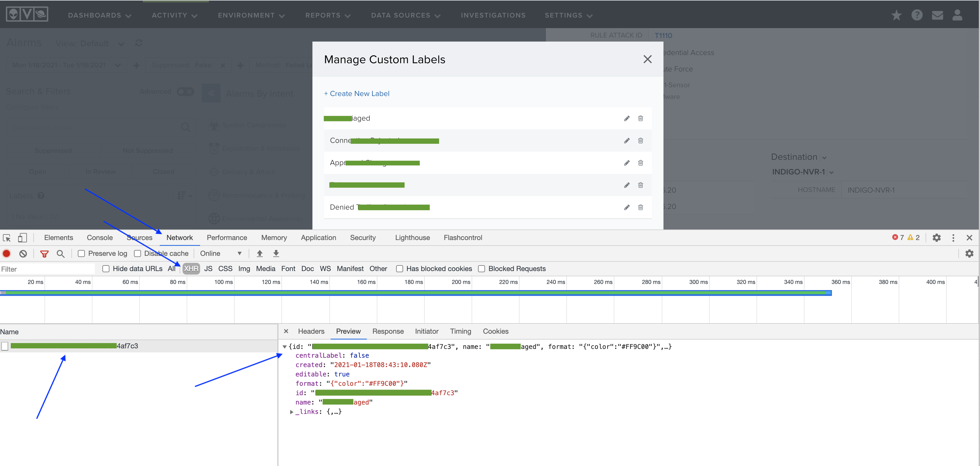Open the Cookies tab of the request
The height and width of the screenshot is (466, 980).
495,332
